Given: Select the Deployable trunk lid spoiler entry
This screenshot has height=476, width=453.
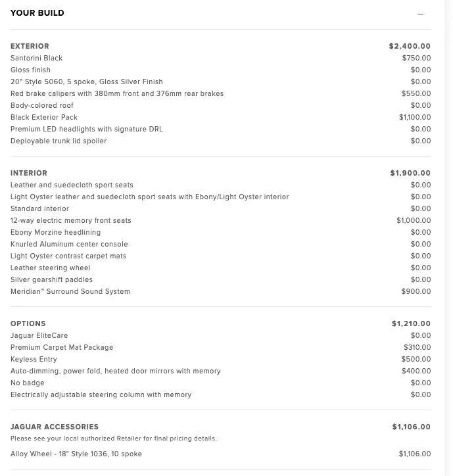Looking at the screenshot, I should pyautogui.click(x=59, y=141).
